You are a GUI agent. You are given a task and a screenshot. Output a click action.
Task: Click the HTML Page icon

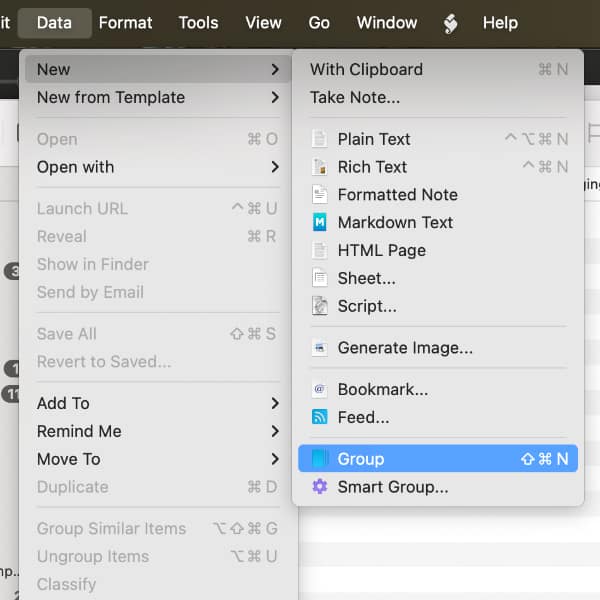pyautogui.click(x=320, y=250)
